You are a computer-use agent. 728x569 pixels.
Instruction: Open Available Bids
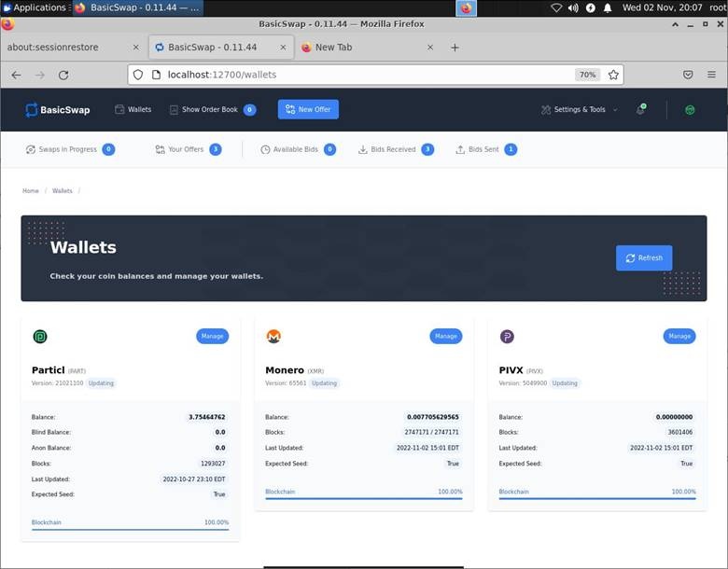pyautogui.click(x=298, y=149)
